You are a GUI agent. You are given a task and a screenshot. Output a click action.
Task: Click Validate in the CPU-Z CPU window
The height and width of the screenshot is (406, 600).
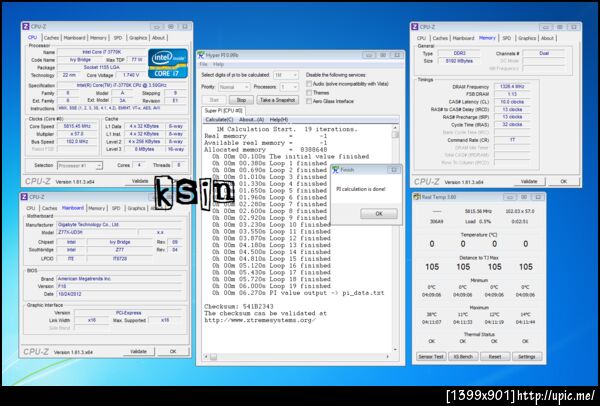click(x=140, y=181)
